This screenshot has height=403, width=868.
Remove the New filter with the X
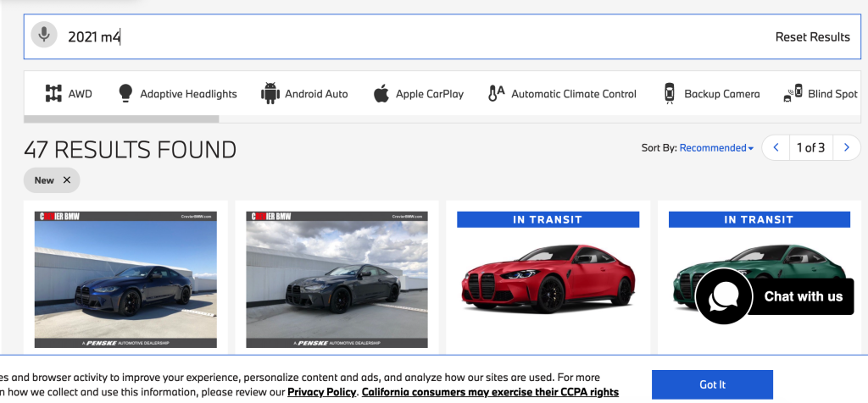[67, 180]
